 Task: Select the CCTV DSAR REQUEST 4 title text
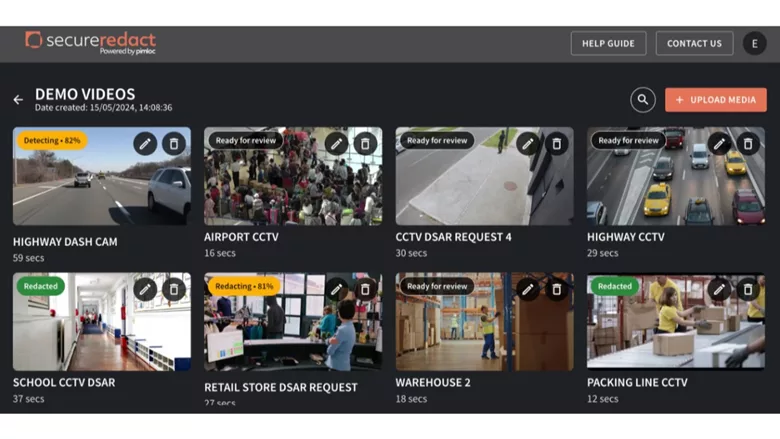pyautogui.click(x=453, y=237)
